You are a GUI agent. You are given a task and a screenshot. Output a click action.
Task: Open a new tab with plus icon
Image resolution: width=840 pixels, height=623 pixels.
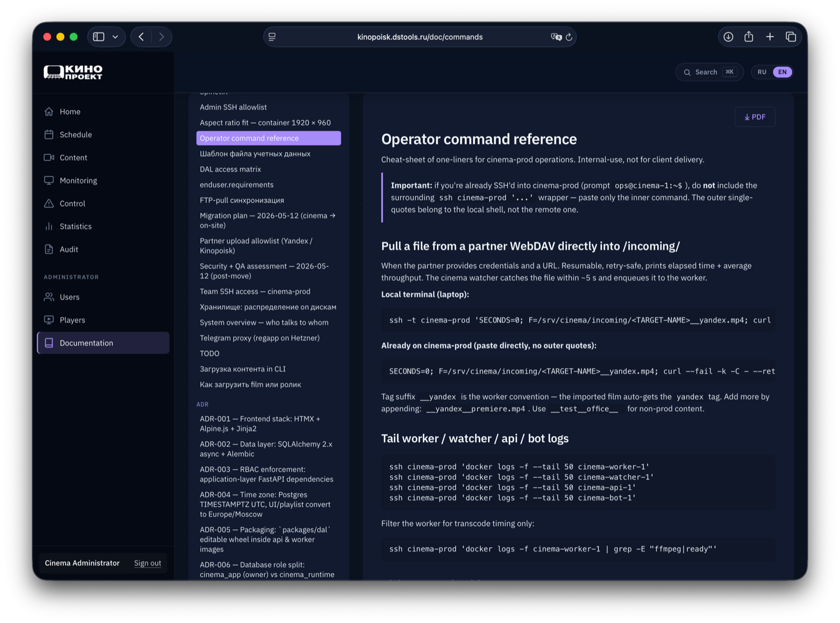770,37
